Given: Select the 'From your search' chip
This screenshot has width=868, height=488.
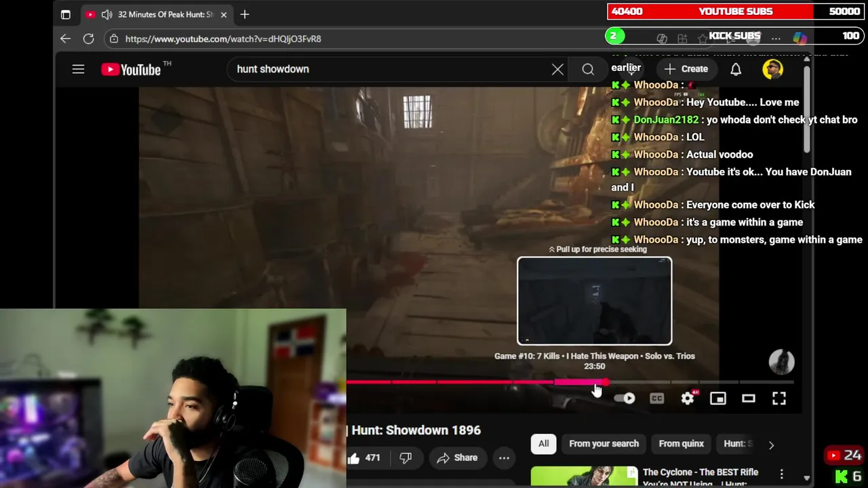Looking at the screenshot, I should click(x=604, y=444).
